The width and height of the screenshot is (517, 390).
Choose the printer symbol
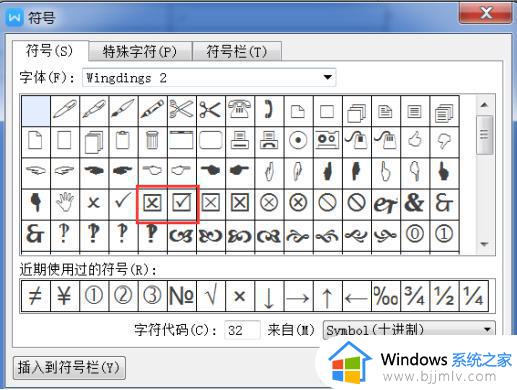click(x=240, y=141)
